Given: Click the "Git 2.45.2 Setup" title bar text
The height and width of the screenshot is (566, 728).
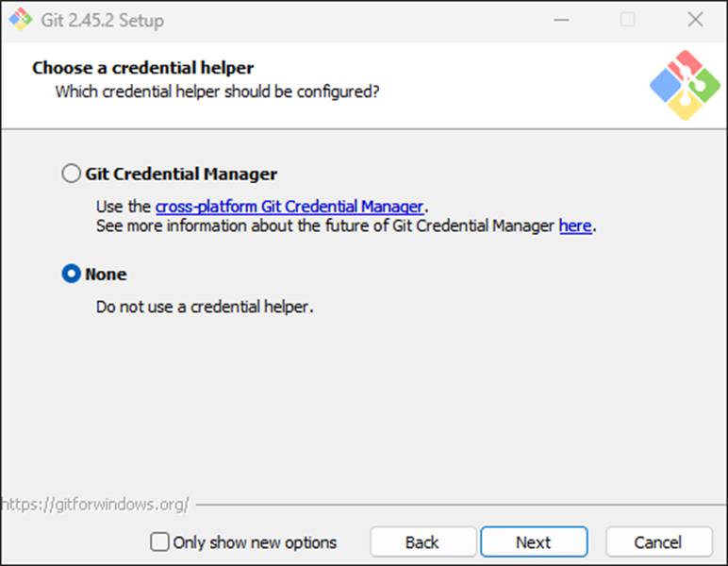Looking at the screenshot, I should [x=104, y=20].
